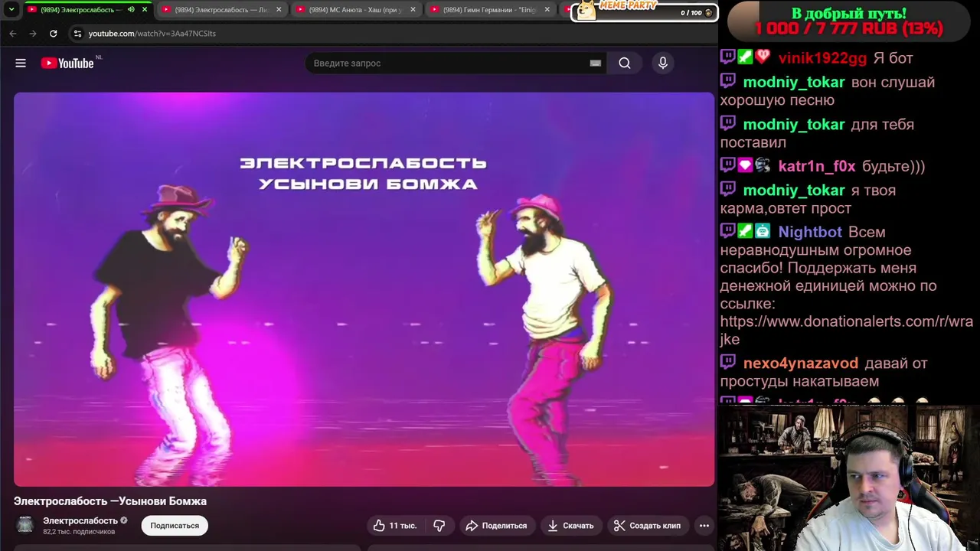
Task: Open the 'Электрослабость' channel name link
Action: 80,520
